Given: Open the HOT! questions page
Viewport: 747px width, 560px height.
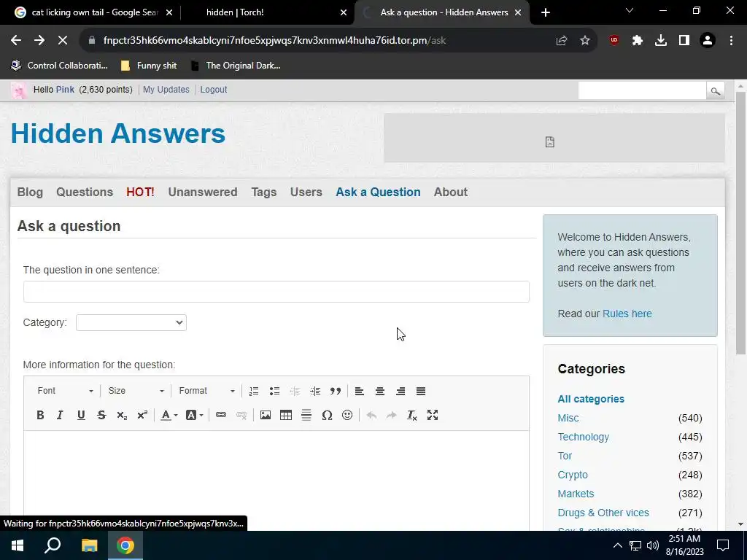Looking at the screenshot, I should click(x=140, y=192).
